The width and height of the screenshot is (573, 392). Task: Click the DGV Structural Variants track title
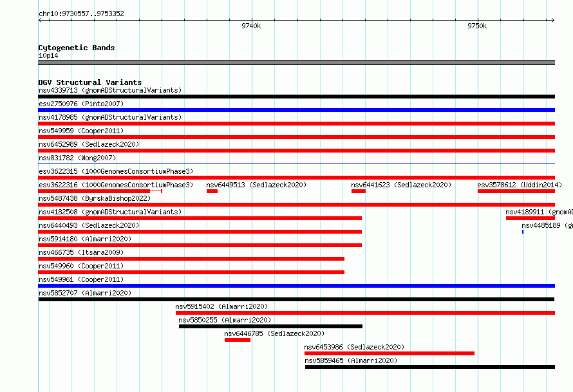click(x=90, y=82)
